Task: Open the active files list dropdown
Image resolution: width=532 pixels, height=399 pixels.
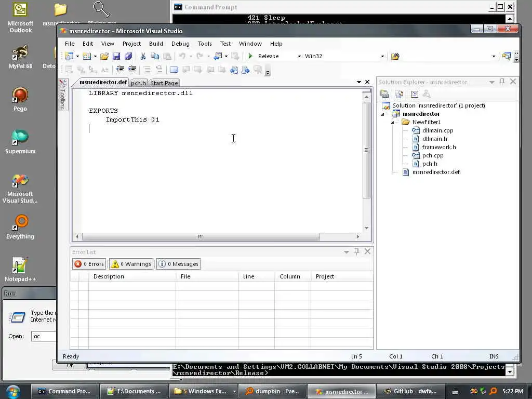Action: point(359,82)
